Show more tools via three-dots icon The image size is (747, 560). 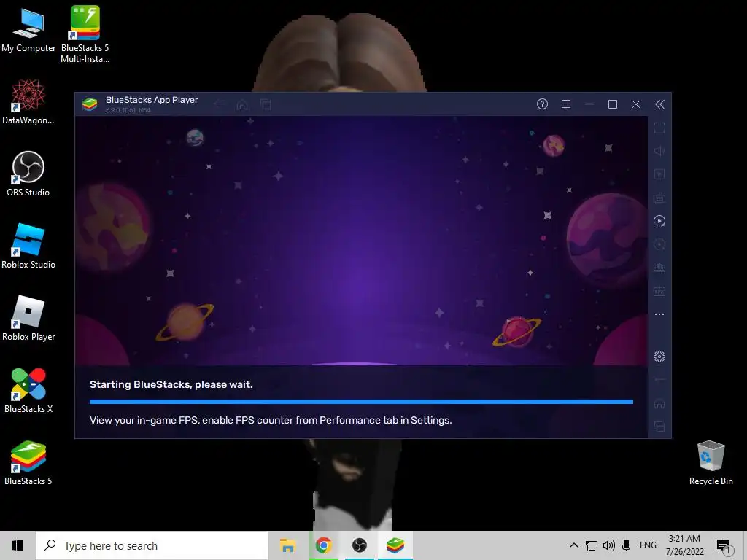(x=659, y=314)
